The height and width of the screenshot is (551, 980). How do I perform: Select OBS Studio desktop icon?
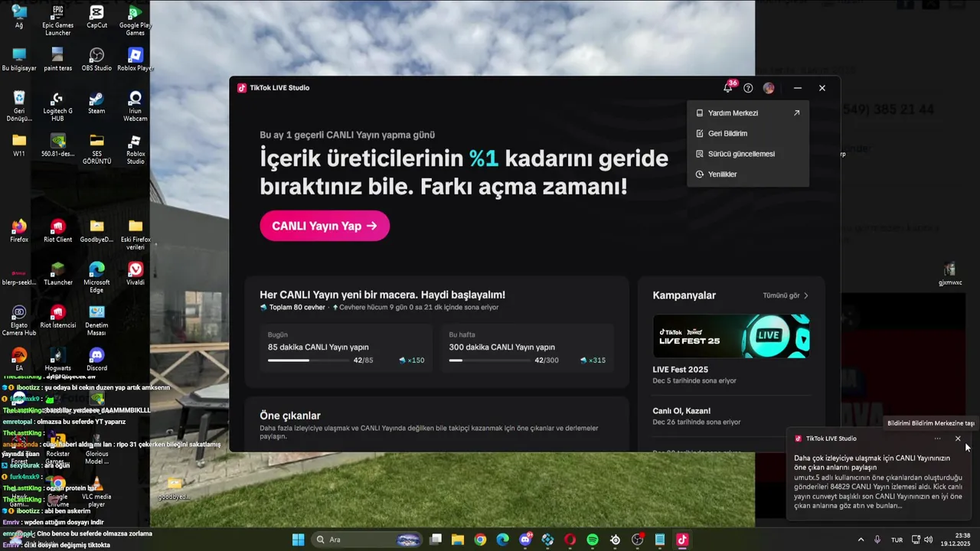pyautogui.click(x=96, y=60)
